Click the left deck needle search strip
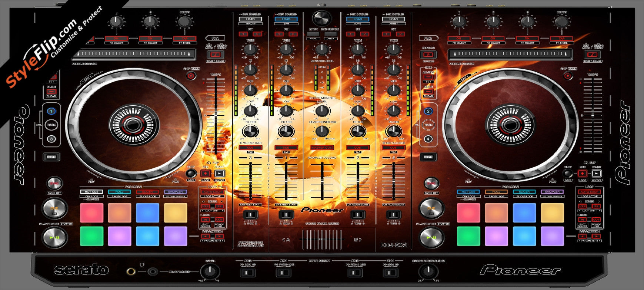This screenshot has width=644, height=290. click(133, 54)
